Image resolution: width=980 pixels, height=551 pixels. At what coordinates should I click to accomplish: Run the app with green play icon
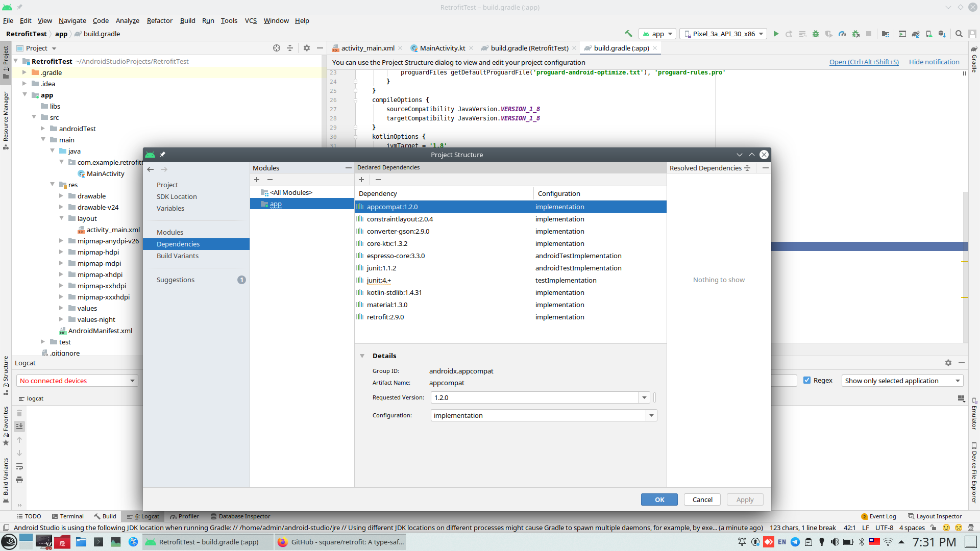coord(776,34)
